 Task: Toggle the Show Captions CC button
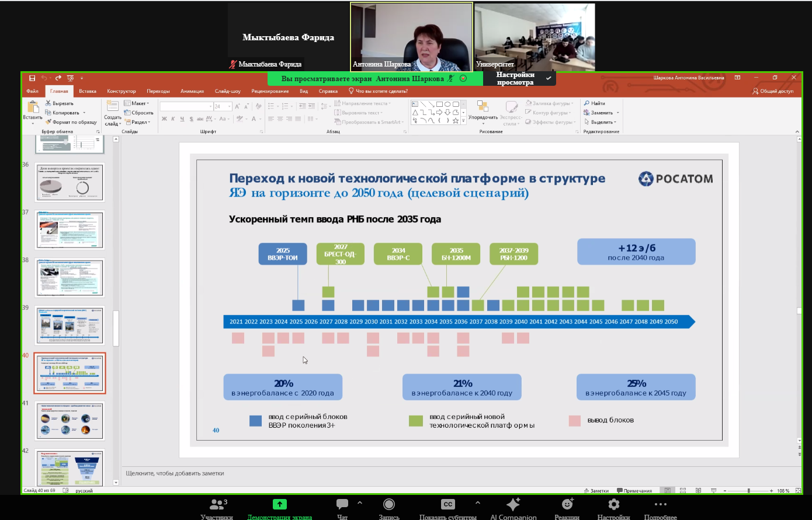[x=447, y=504]
